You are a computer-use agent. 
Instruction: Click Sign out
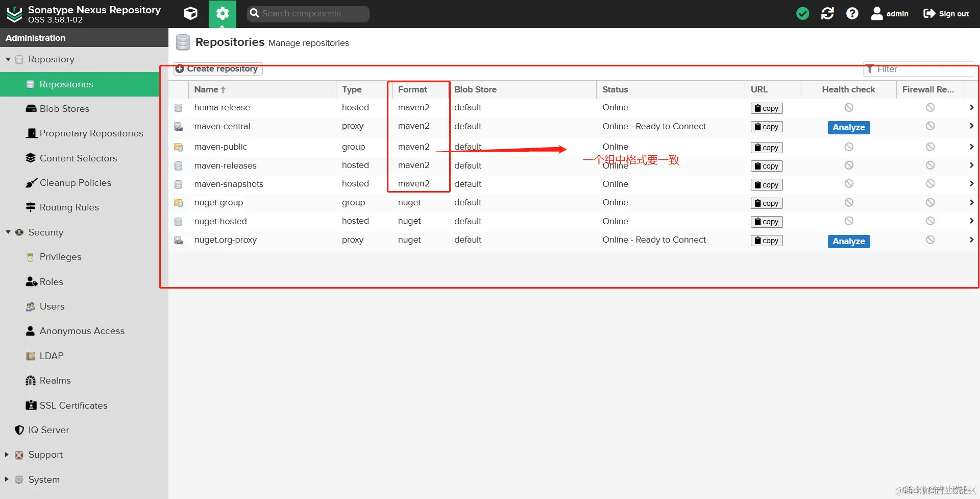pos(946,14)
